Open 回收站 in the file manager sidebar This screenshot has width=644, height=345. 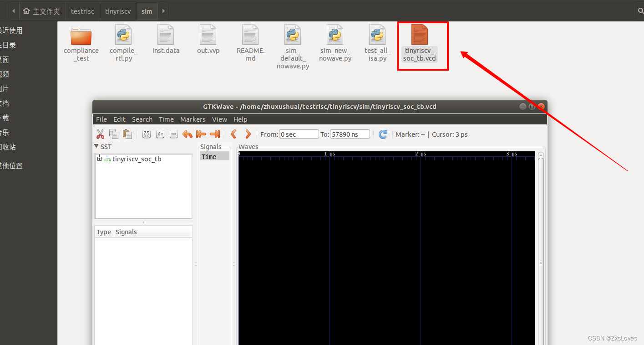8,147
